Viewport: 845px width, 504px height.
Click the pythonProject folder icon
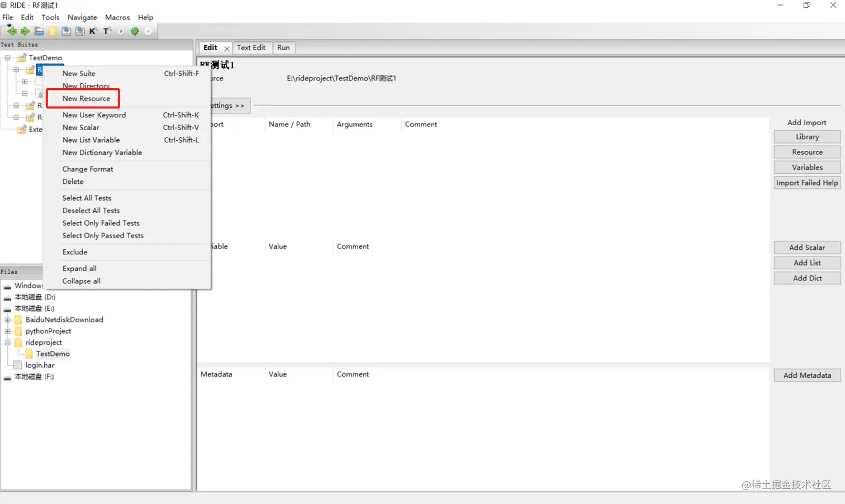pyautogui.click(x=18, y=331)
